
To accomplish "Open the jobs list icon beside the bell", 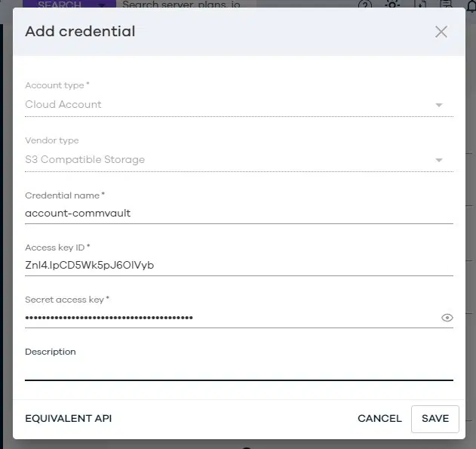I will pos(448,5).
